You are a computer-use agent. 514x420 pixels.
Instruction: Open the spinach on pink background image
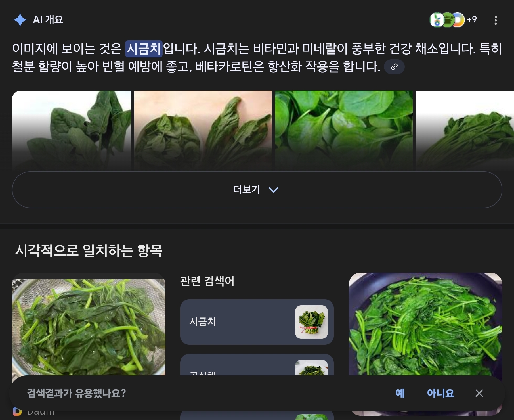[x=203, y=131]
